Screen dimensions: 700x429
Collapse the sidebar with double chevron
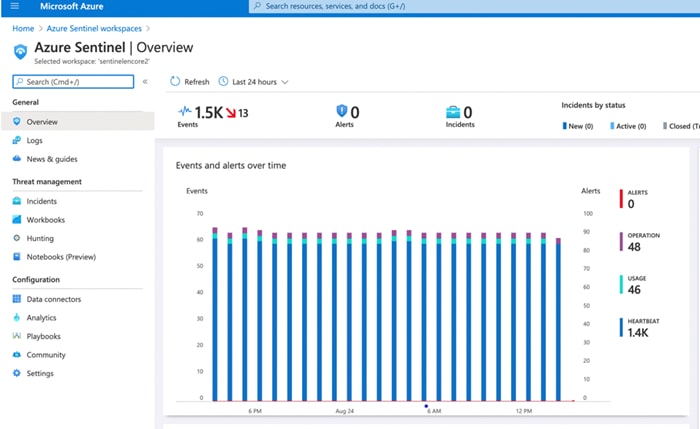(x=145, y=81)
